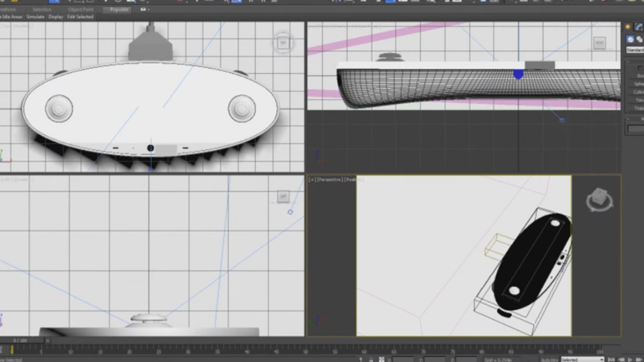Switch to the Object Paint tab
The height and width of the screenshot is (362, 644).
coord(80,9)
